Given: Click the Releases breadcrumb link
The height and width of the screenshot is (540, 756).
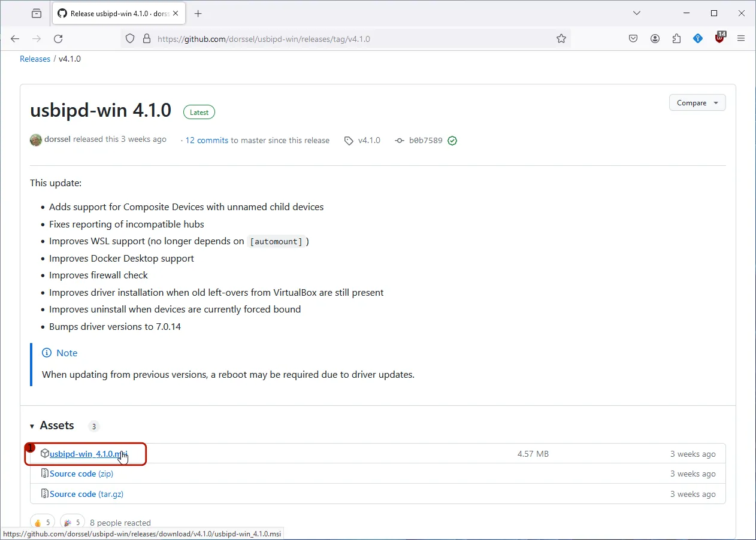Looking at the screenshot, I should pyautogui.click(x=35, y=59).
